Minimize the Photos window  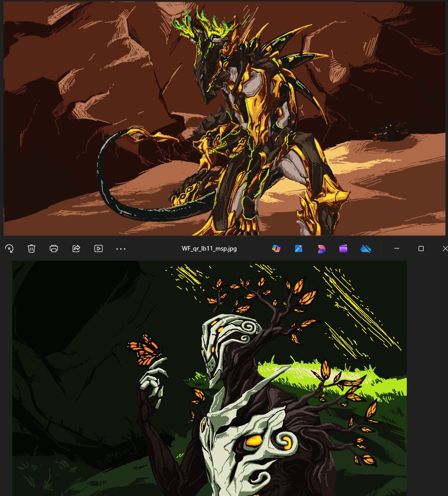coord(397,249)
